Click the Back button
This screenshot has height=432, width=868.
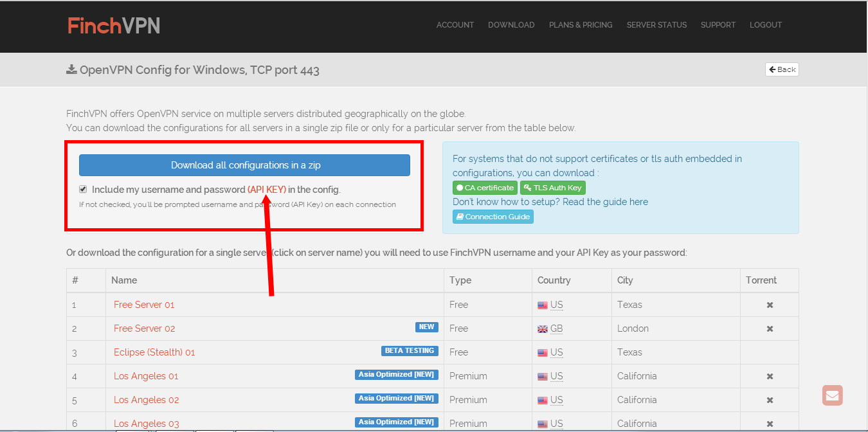click(782, 69)
